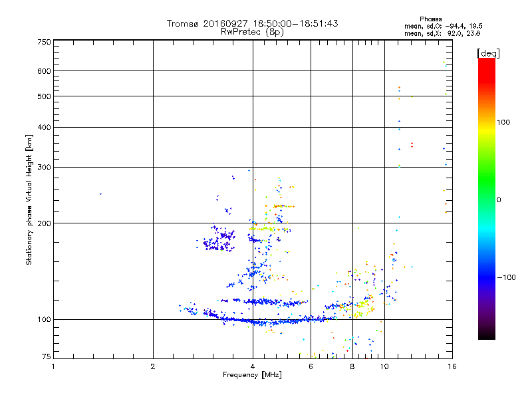Click the 'Phases' header text
Screen dimensions: 532x399
pos(430,19)
